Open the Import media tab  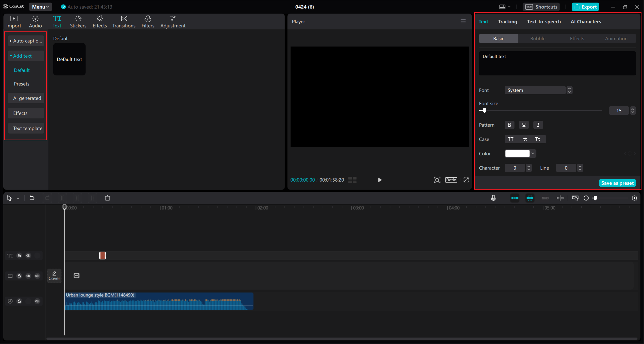click(14, 22)
